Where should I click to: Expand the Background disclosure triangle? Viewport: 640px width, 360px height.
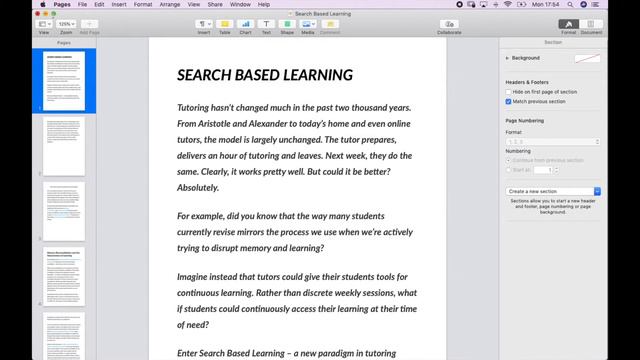507,58
